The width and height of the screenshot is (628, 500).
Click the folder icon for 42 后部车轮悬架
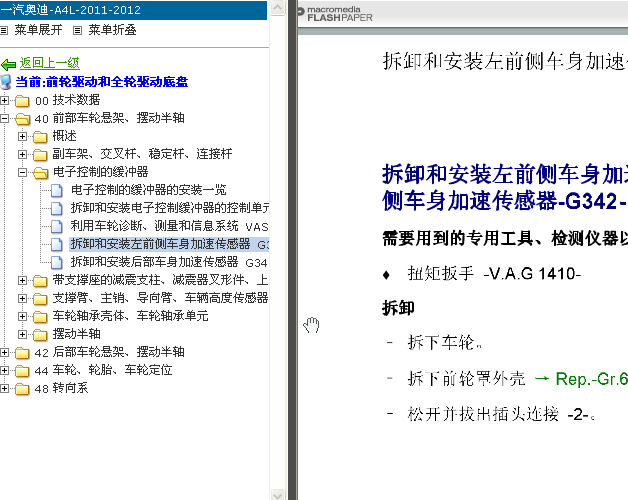click(22, 353)
